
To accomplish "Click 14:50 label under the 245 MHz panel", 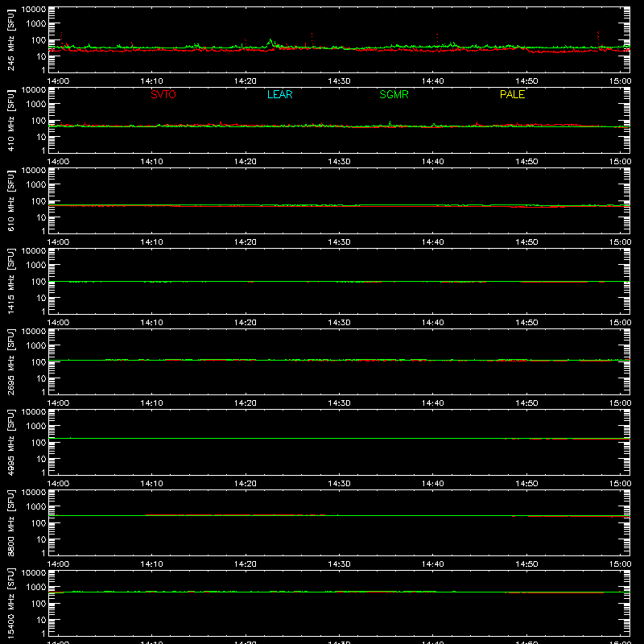I will click(526, 81).
